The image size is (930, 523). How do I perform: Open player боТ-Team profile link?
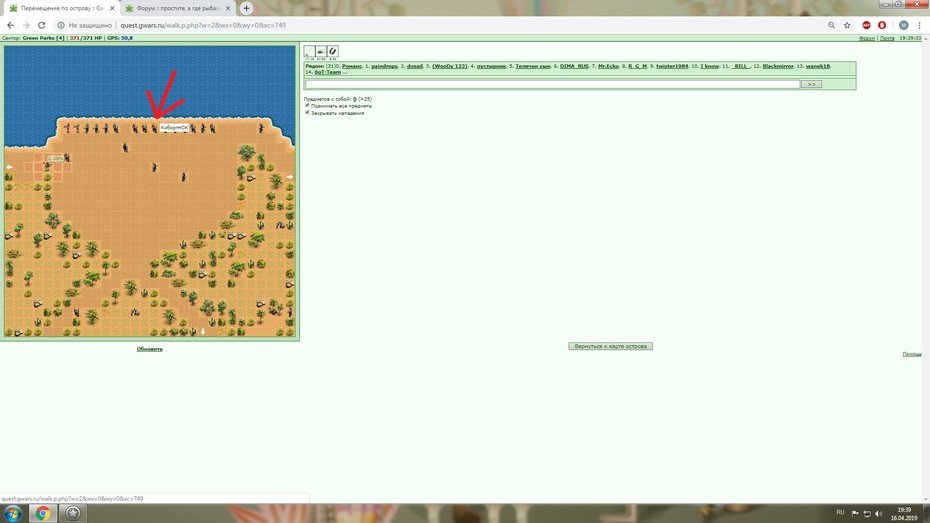click(328, 72)
